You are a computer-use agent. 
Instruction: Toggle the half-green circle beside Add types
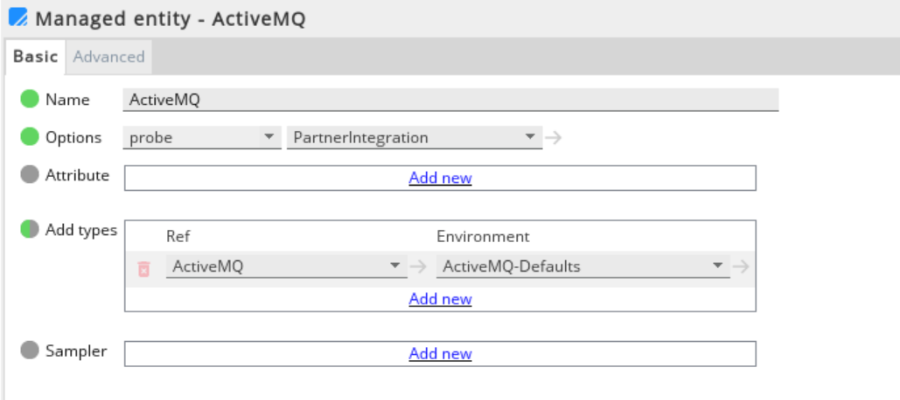coord(29,230)
